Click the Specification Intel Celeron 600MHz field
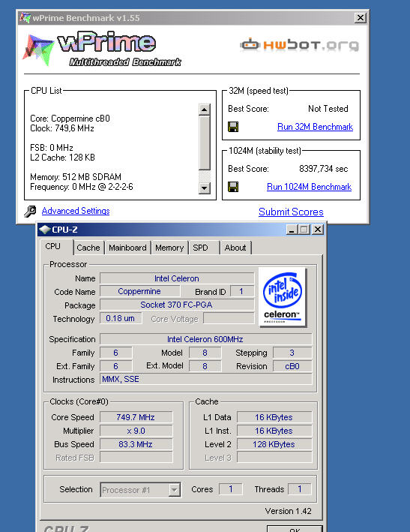Image resolution: width=410 pixels, height=532 pixels. click(x=205, y=339)
